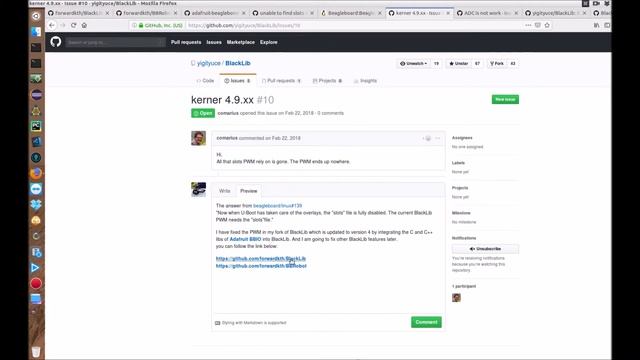Open the repository Pull requests tab

(x=281, y=81)
